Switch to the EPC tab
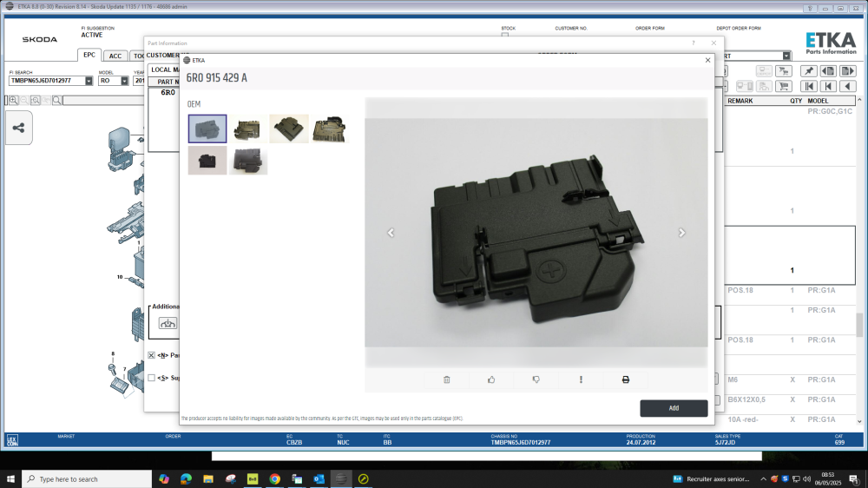Screen dimensions: 868x488 (x=89, y=55)
